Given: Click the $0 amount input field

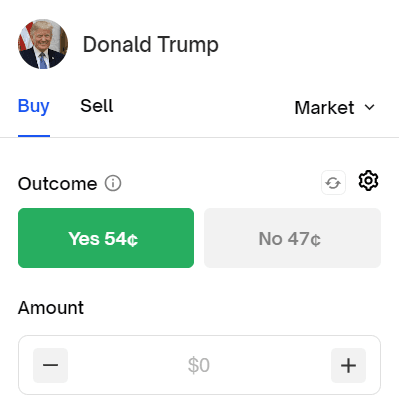Looking at the screenshot, I should tap(199, 365).
